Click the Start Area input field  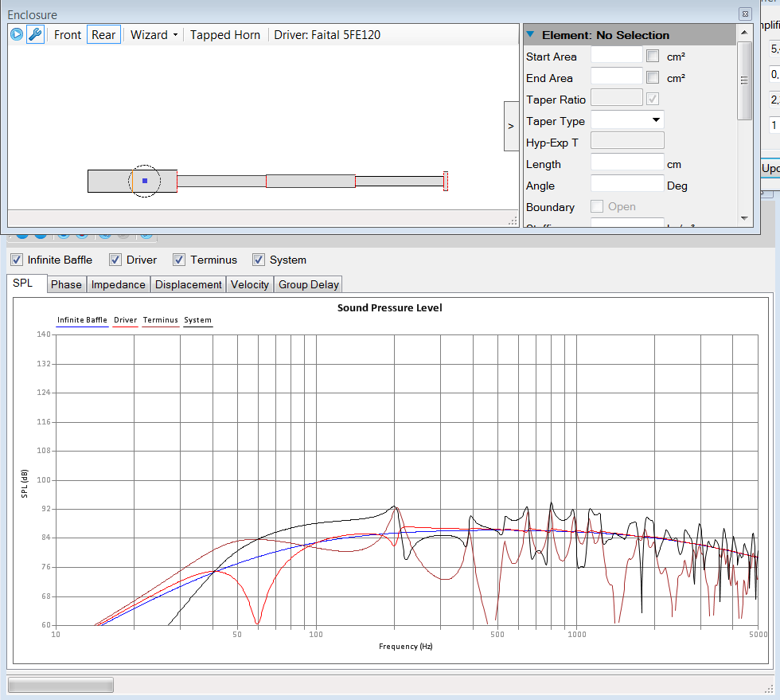pos(616,56)
